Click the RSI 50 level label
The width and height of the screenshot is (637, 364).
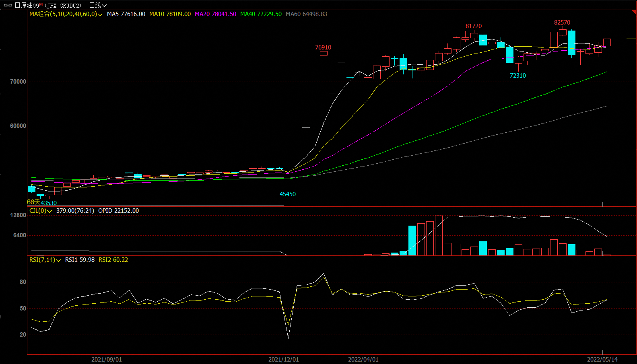(23, 308)
